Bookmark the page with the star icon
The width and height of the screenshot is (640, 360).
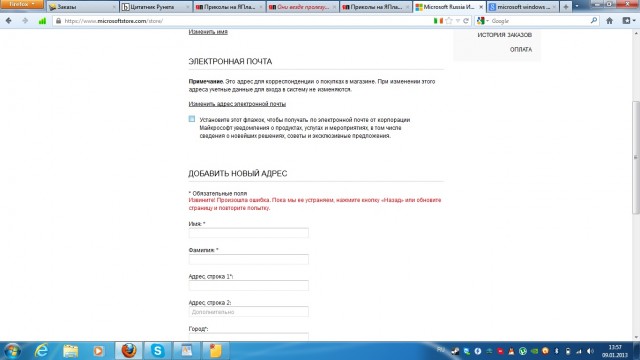449,21
